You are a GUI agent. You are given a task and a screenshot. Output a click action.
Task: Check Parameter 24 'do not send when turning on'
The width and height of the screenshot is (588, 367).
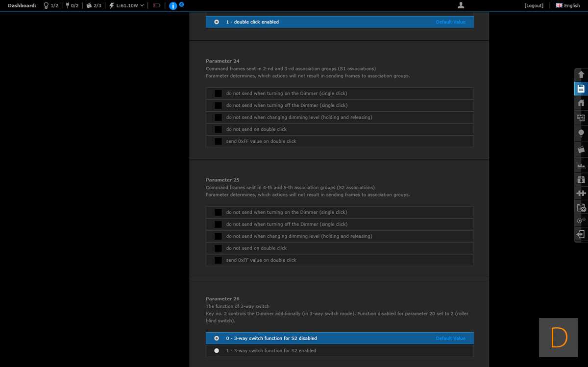(218, 93)
